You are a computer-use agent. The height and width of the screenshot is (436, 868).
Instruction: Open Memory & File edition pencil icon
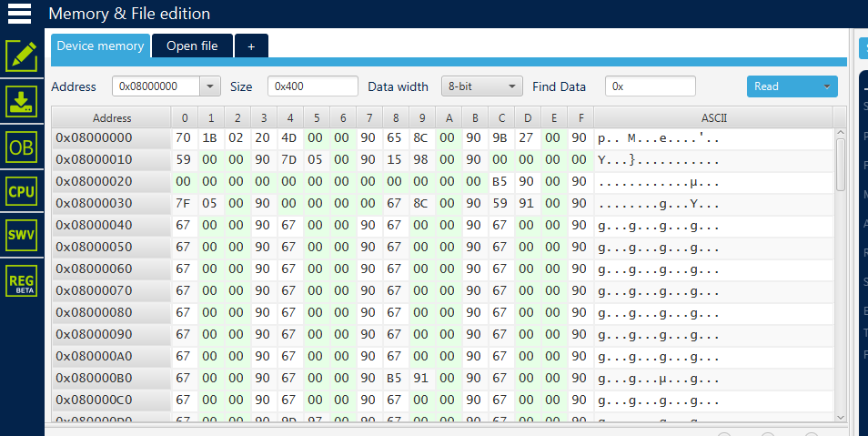[22, 56]
